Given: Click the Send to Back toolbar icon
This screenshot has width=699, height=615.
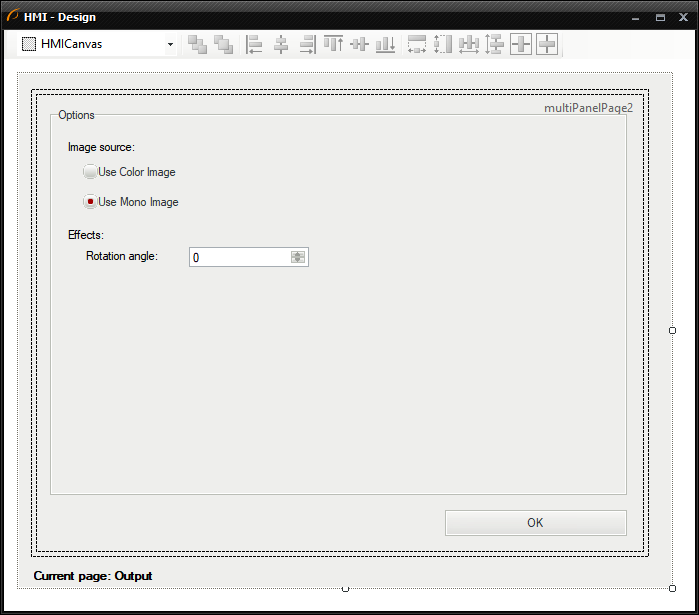Looking at the screenshot, I should point(223,44).
